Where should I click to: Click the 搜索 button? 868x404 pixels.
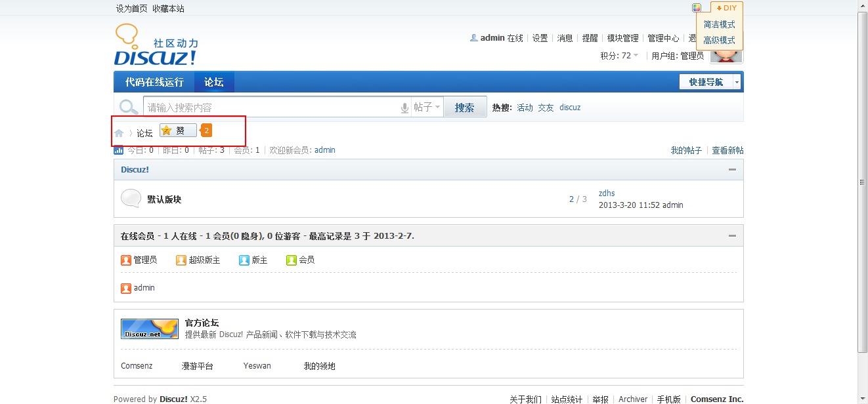(x=465, y=107)
